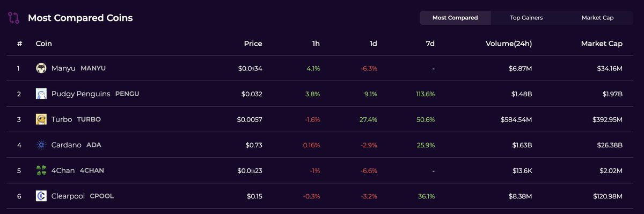Click the TURBO ticker symbol

(x=89, y=119)
